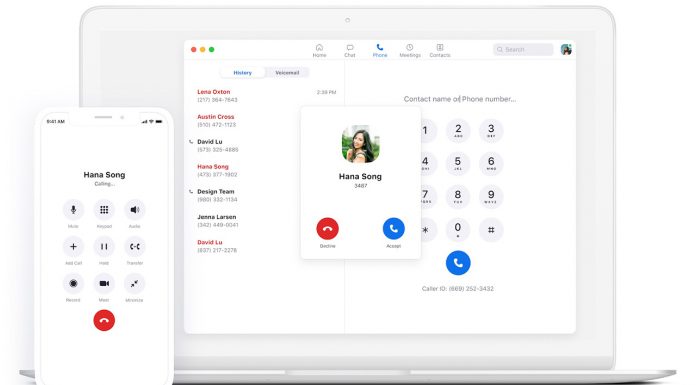696x385 pixels.
Task: Tap the Transfer call icon
Action: point(134,246)
